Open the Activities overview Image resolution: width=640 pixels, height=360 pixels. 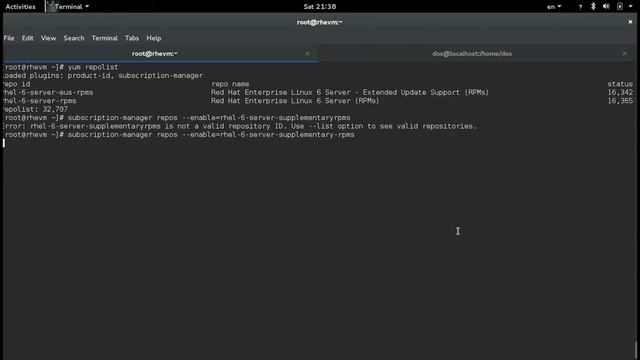tap(20, 7)
